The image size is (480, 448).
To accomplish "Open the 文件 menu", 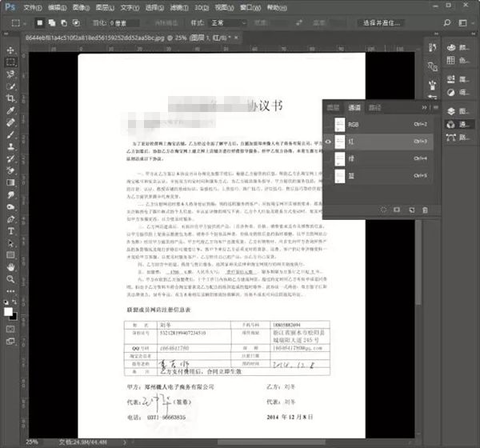I will [30, 6].
